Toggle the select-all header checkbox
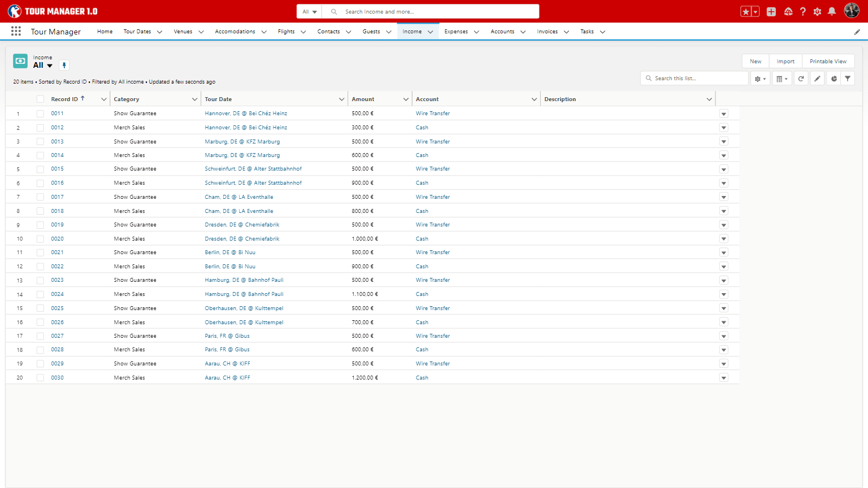 click(x=40, y=99)
